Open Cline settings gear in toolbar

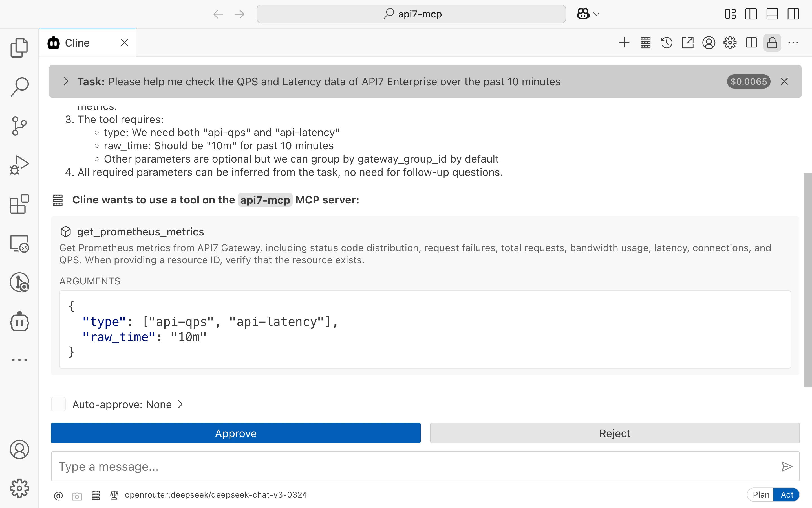(x=730, y=43)
